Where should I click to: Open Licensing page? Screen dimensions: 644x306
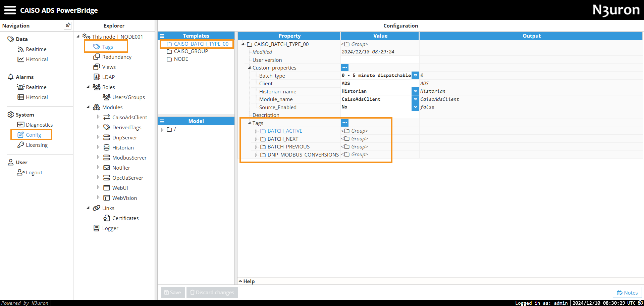37,145
